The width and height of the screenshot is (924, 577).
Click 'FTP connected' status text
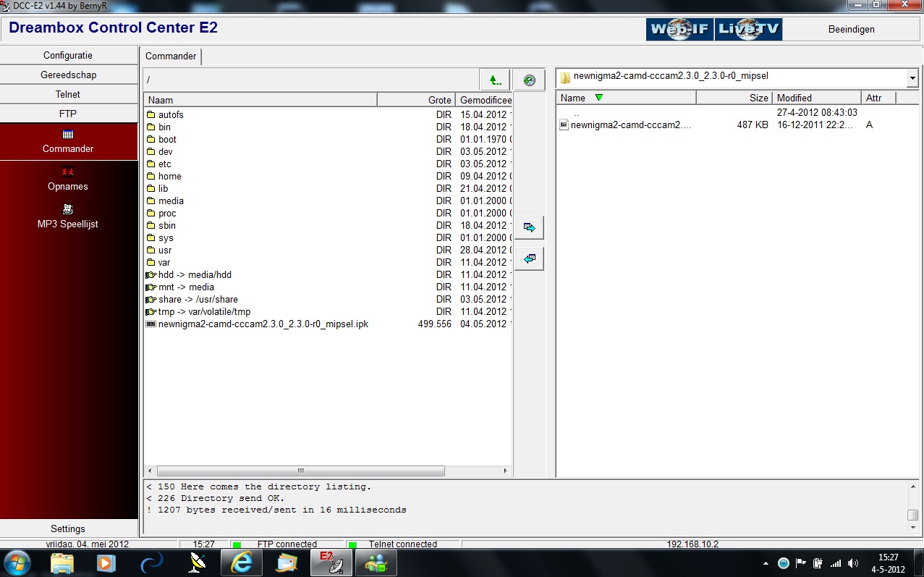[287, 544]
